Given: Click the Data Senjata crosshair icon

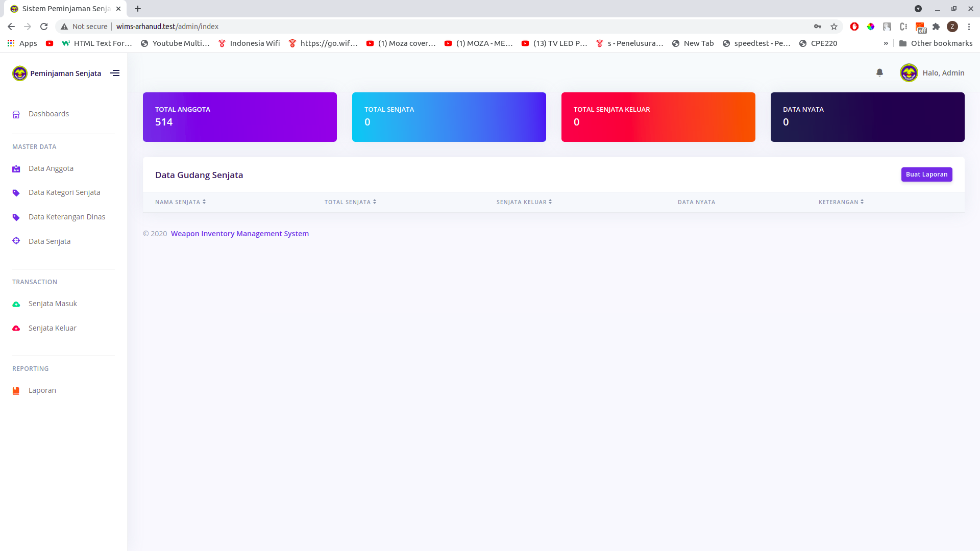Looking at the screenshot, I should tap(16, 241).
